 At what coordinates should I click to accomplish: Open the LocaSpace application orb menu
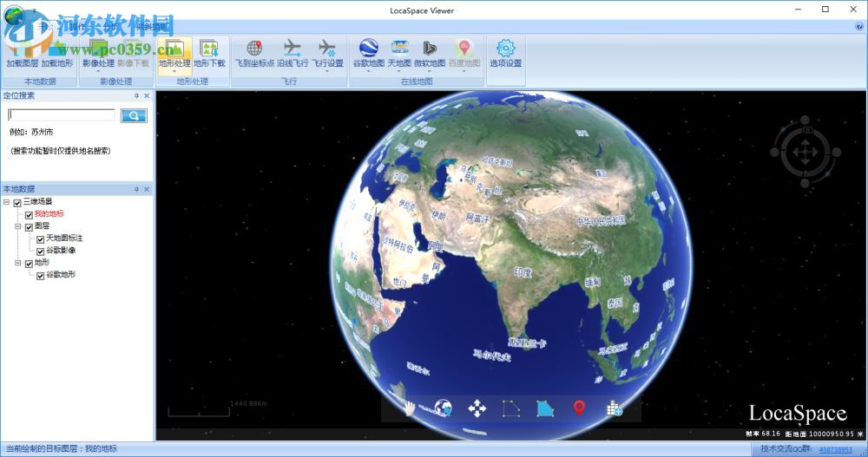[x=15, y=16]
